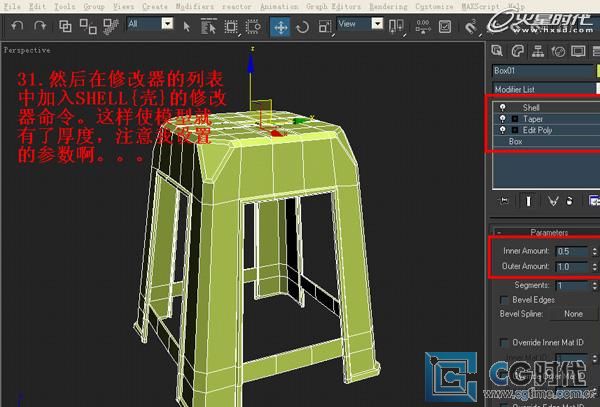Toggle the 3D Snaps magnet icon
Viewport: 600px width, 407px height.
[470, 27]
